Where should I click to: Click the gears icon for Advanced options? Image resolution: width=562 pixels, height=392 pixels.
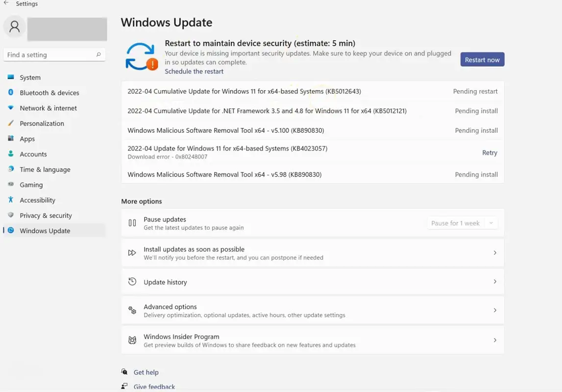click(x=132, y=310)
